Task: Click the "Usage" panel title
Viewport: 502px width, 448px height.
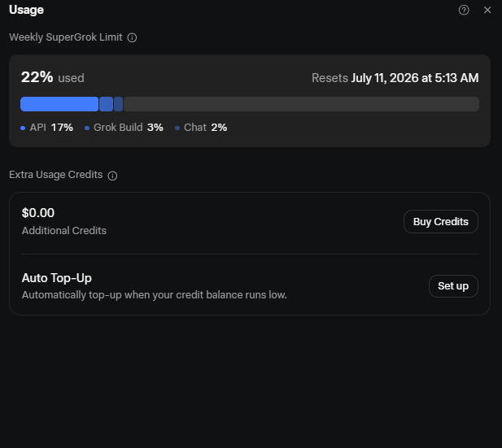Action: tap(26, 10)
